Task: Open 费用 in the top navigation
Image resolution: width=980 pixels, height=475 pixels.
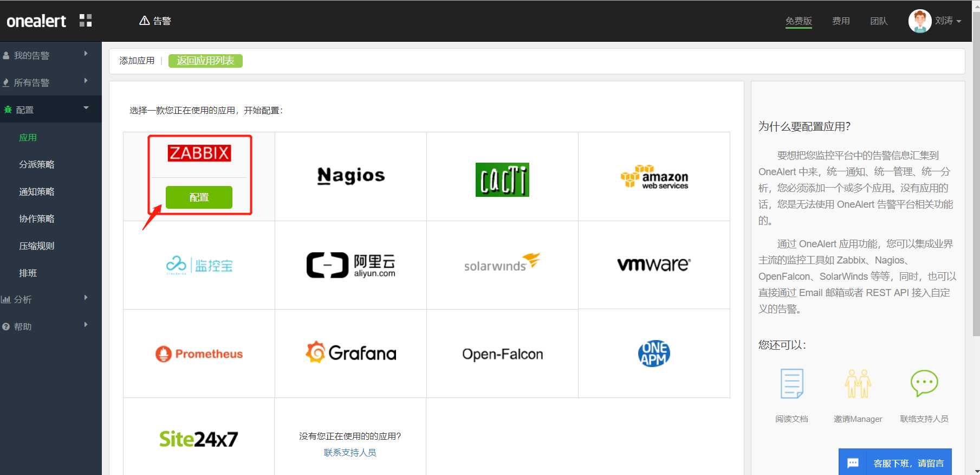Action: point(841,21)
